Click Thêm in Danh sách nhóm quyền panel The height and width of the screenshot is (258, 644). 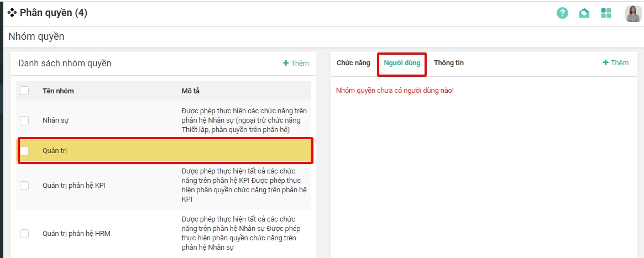pos(296,63)
